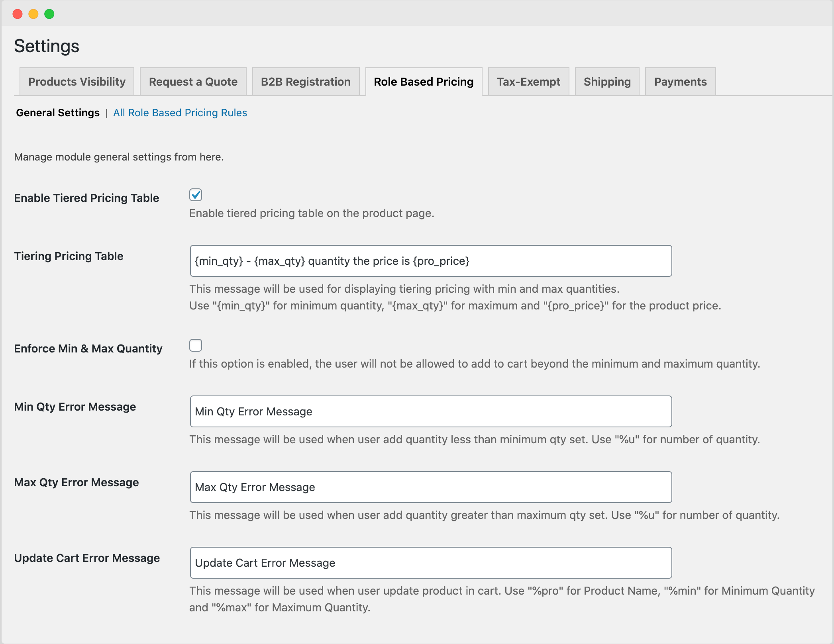Open All Role Based Pricing Rules
The width and height of the screenshot is (834, 644).
[180, 113]
